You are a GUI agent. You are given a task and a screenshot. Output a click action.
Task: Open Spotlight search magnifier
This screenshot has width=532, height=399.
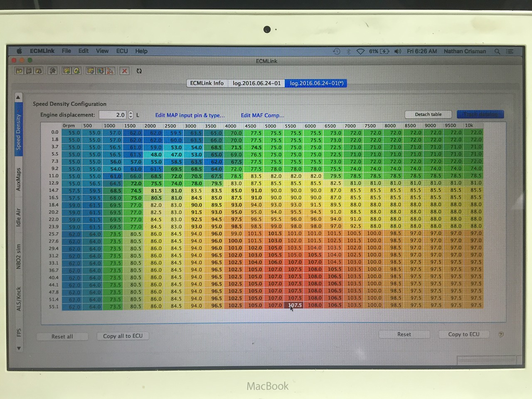pos(497,52)
